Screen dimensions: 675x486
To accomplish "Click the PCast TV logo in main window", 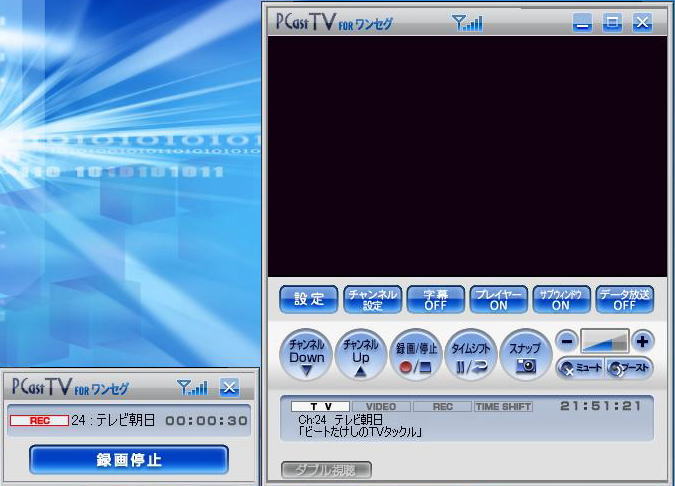I will tap(334, 22).
